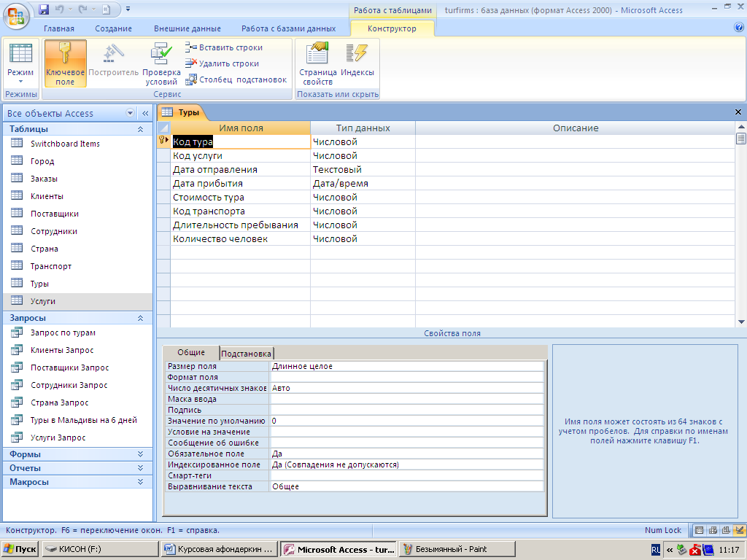The width and height of the screenshot is (747, 560).
Task: Toggle the Страница свойств property sheet
Action: [318, 63]
